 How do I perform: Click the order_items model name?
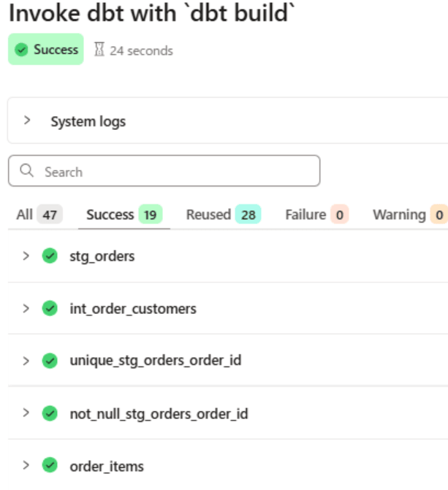click(107, 467)
